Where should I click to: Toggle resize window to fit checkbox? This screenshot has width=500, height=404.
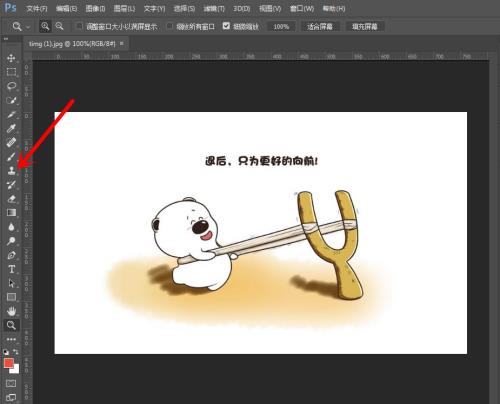click(x=79, y=26)
